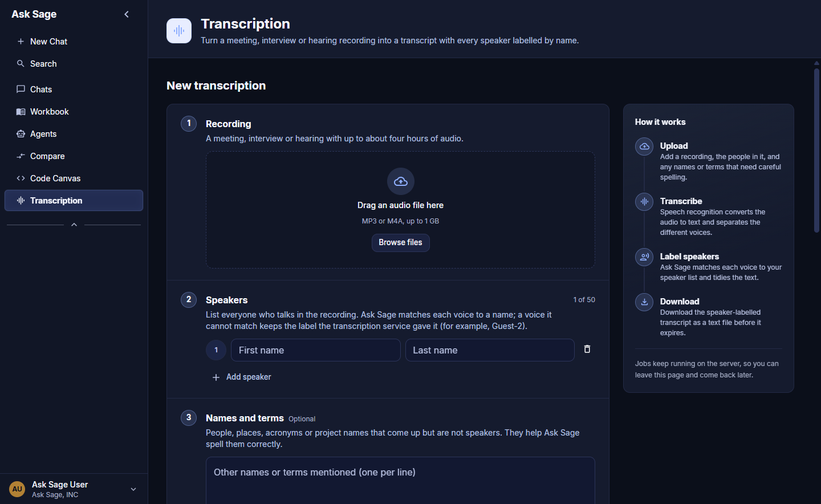The width and height of the screenshot is (821, 504).
Task: Click the Chats speech bubble icon
Action: point(21,90)
